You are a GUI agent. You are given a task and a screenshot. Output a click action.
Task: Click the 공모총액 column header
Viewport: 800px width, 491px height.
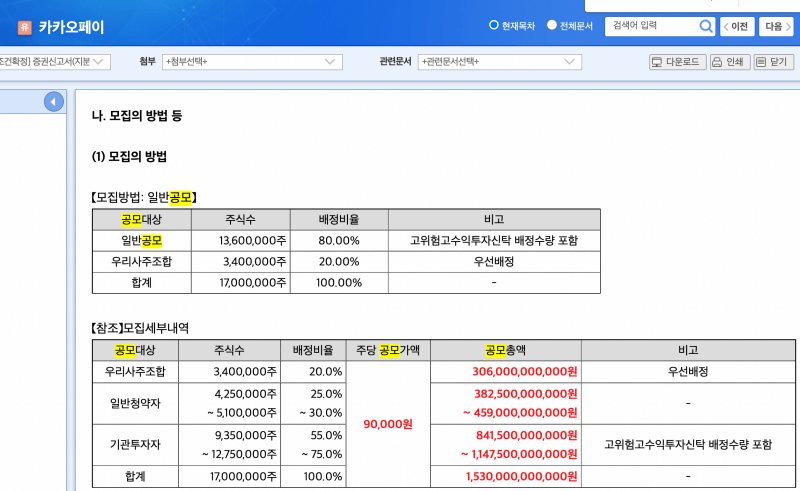point(505,351)
